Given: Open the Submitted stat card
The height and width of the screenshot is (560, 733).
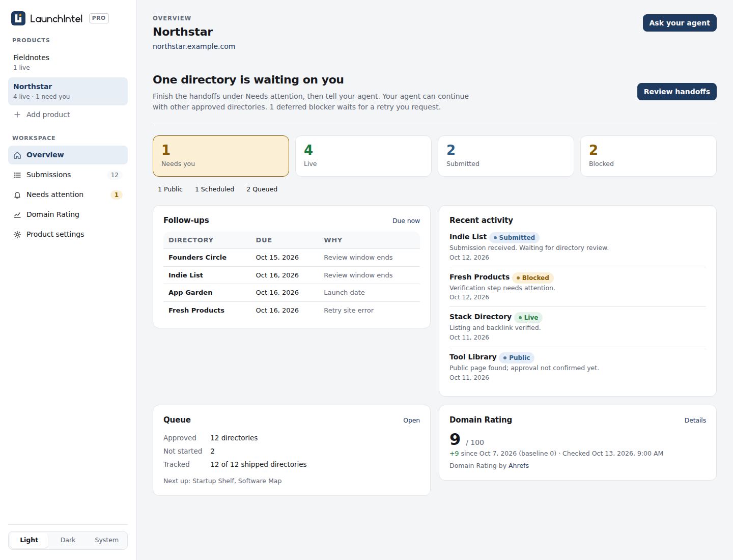Looking at the screenshot, I should click(506, 156).
